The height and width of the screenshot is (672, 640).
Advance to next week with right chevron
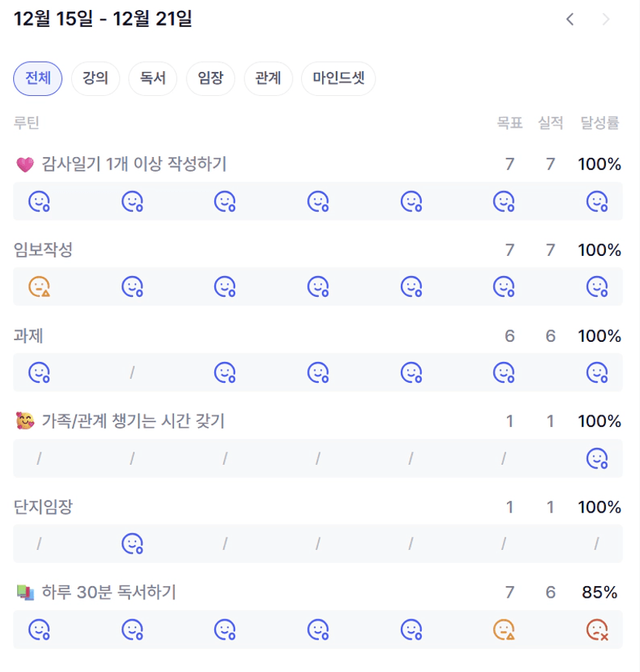pyautogui.click(x=606, y=19)
